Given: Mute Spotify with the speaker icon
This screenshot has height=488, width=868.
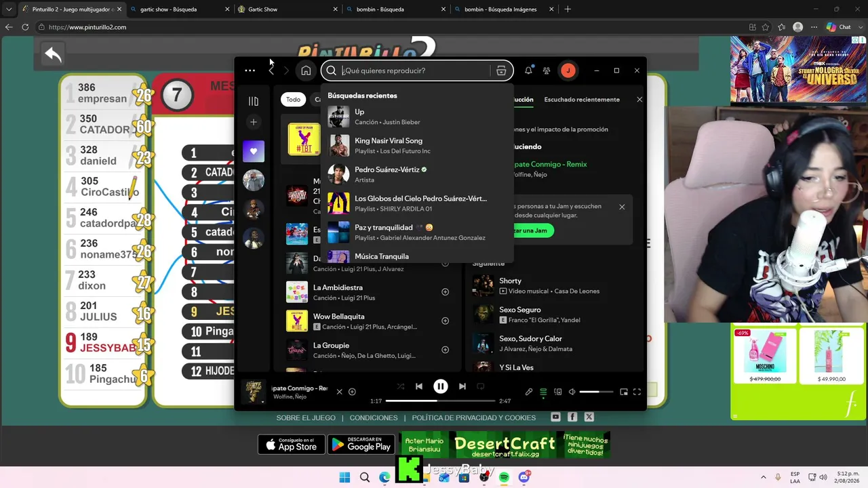Looking at the screenshot, I should pyautogui.click(x=572, y=392).
